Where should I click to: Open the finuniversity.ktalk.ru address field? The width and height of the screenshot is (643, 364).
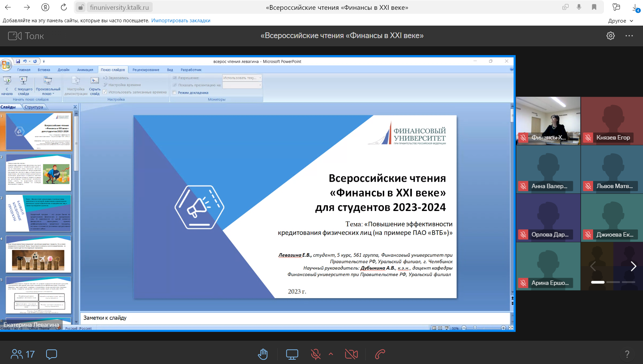click(x=119, y=7)
